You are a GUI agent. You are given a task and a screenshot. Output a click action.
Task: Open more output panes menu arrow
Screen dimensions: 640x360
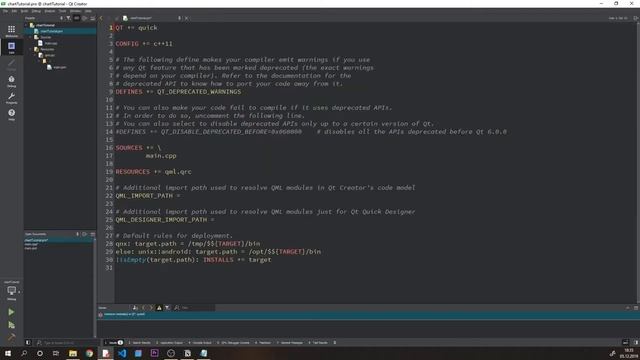click(x=335, y=342)
